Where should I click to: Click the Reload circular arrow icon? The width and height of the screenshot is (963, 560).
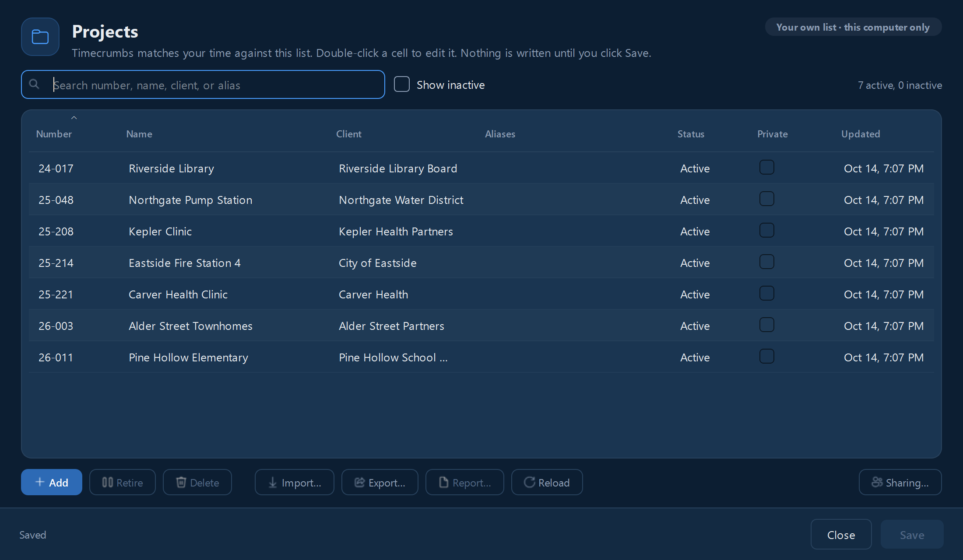tap(529, 482)
